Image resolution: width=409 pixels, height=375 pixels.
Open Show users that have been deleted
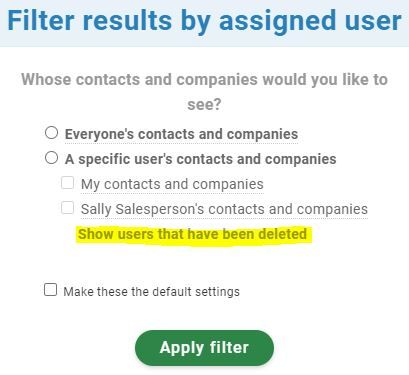(192, 234)
